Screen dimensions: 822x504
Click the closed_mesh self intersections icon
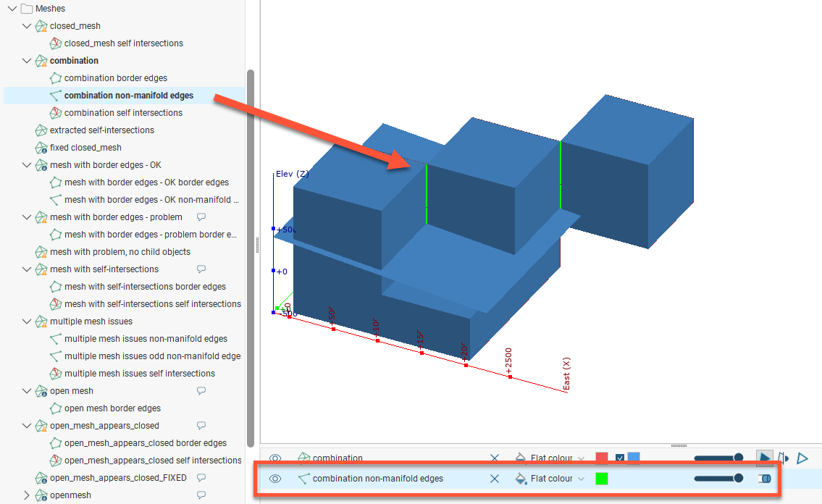(56, 43)
